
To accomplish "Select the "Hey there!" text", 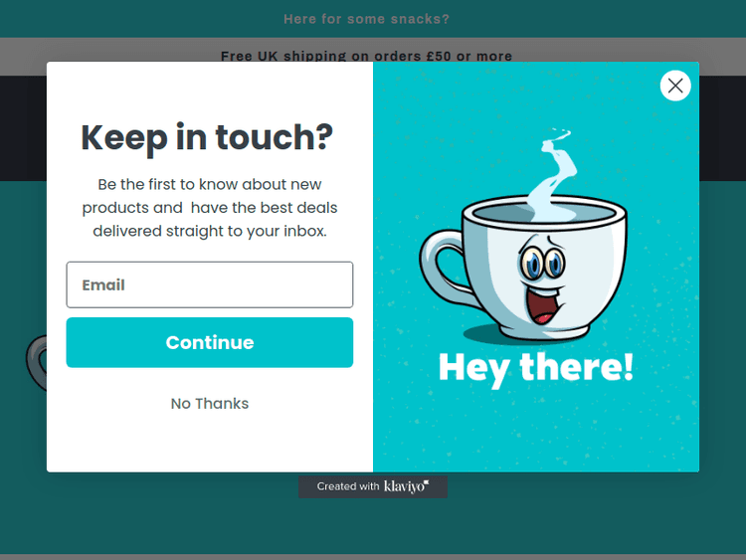I will [x=536, y=368].
